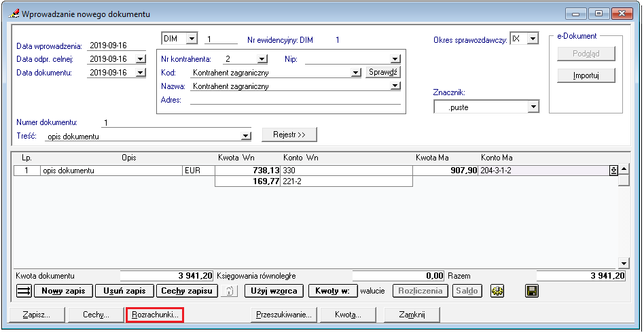Open Rozrachunki... button
Screen dimensions: 644x335
[x=155, y=315]
